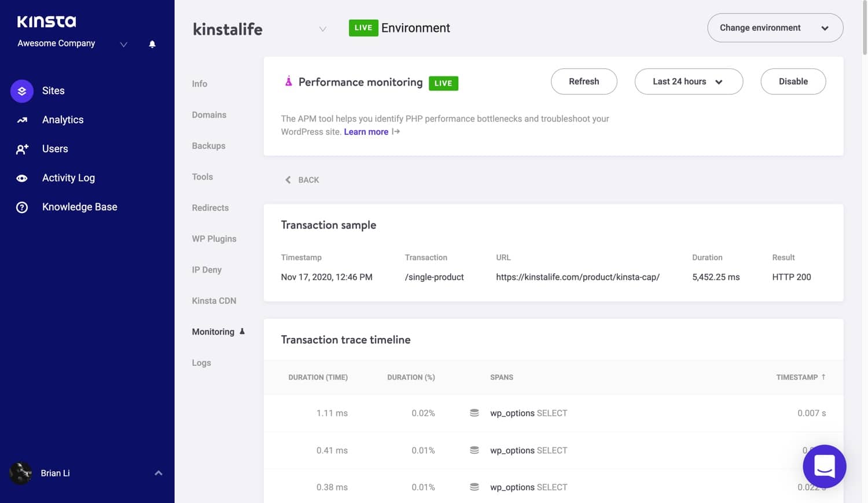Click the external arrow after Learn more
This screenshot has width=868, height=503.
click(396, 131)
